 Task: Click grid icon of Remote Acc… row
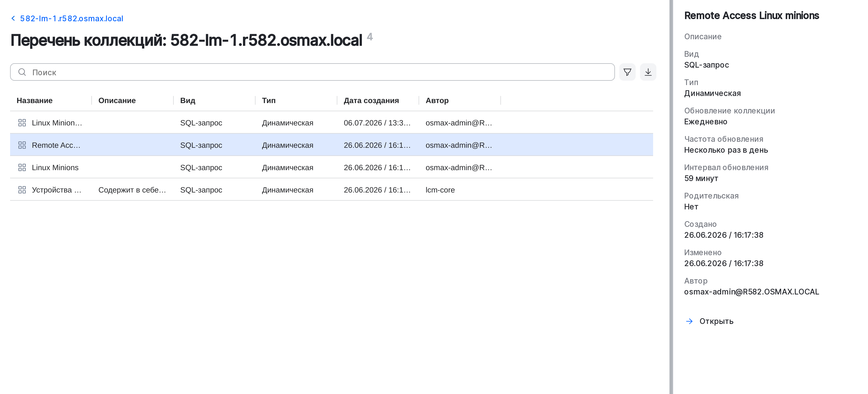coord(22,145)
